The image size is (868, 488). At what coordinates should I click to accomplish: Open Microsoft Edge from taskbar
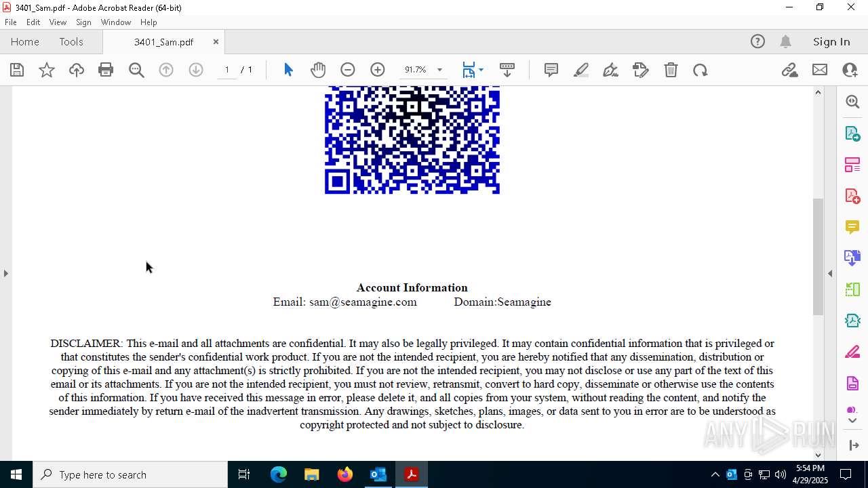coord(279,474)
